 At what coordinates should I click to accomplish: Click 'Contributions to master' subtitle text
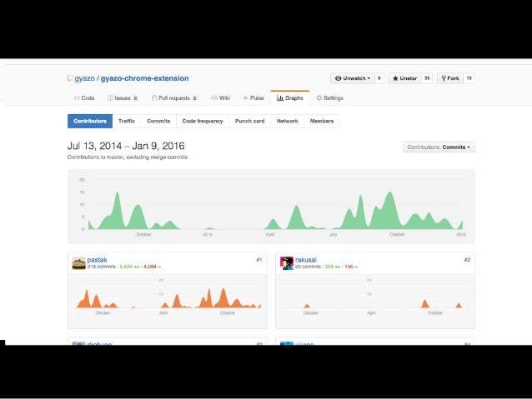[x=128, y=157]
